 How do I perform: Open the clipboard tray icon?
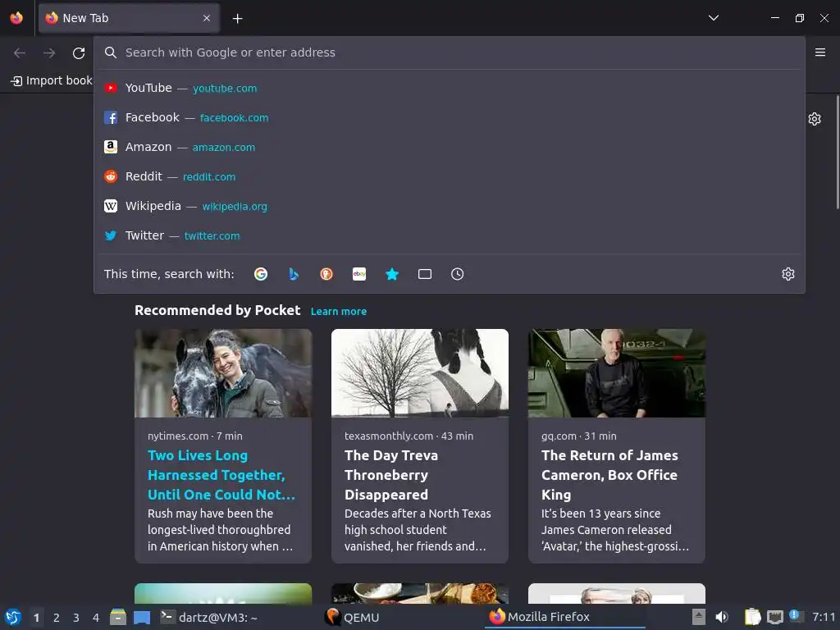coord(753,617)
